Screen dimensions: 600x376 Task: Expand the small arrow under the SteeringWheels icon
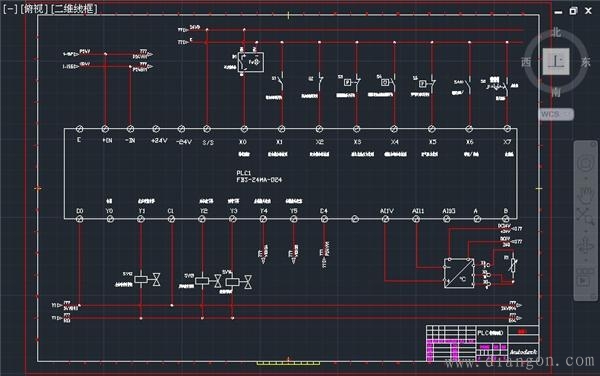click(x=585, y=178)
